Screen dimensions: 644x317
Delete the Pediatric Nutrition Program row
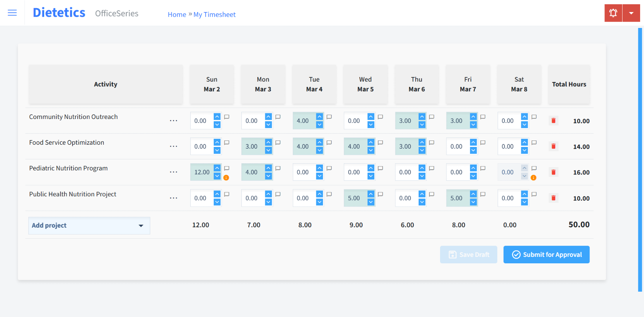[553, 172]
